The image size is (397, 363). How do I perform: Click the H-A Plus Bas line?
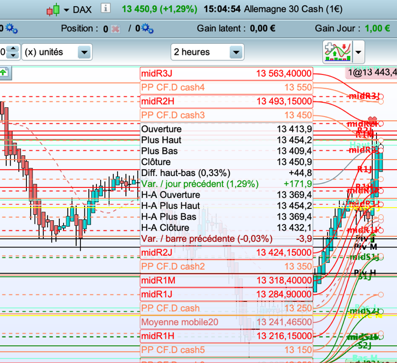226,217
